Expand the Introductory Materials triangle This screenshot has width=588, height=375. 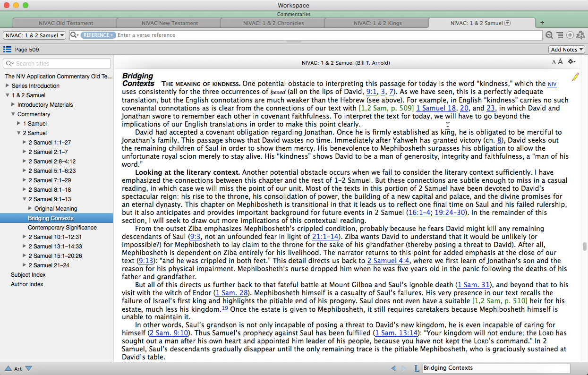click(x=13, y=104)
